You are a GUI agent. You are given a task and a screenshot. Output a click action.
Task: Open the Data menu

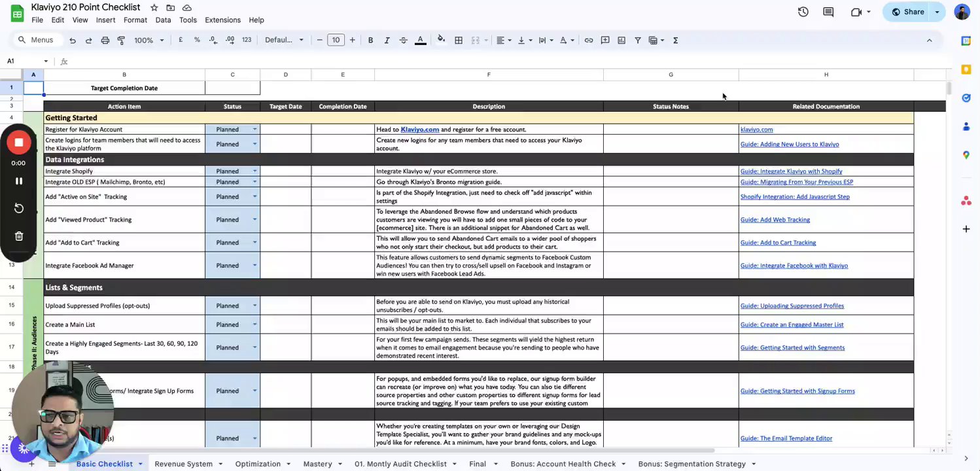click(x=163, y=20)
